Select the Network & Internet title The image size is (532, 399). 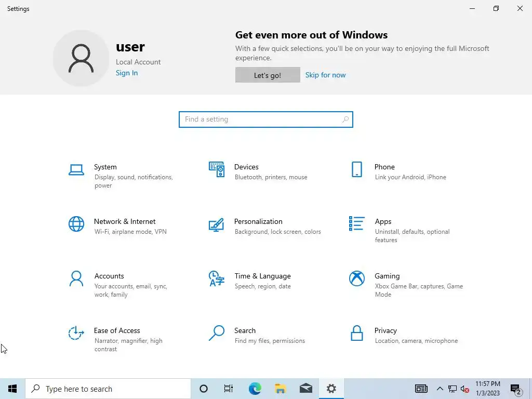pos(125,221)
